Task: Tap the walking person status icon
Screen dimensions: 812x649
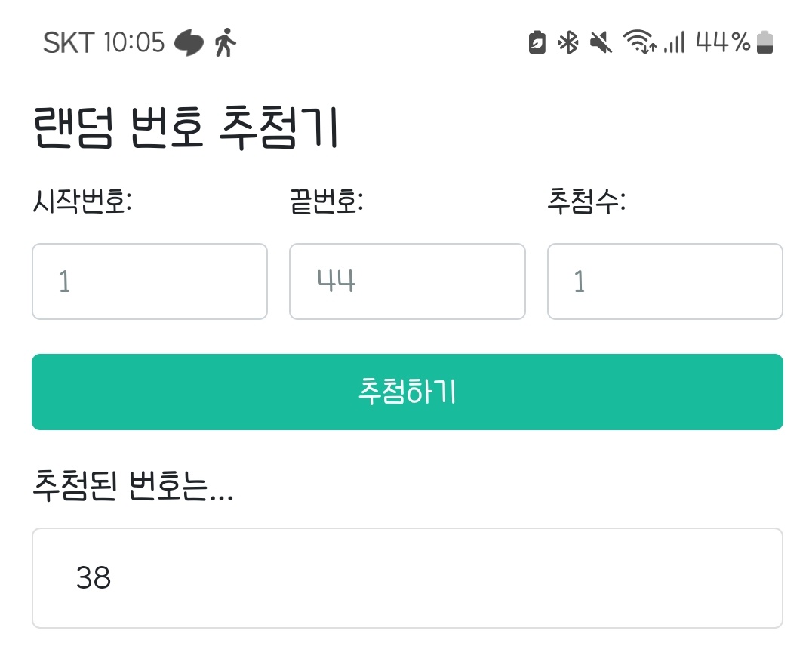Action: tap(224, 43)
